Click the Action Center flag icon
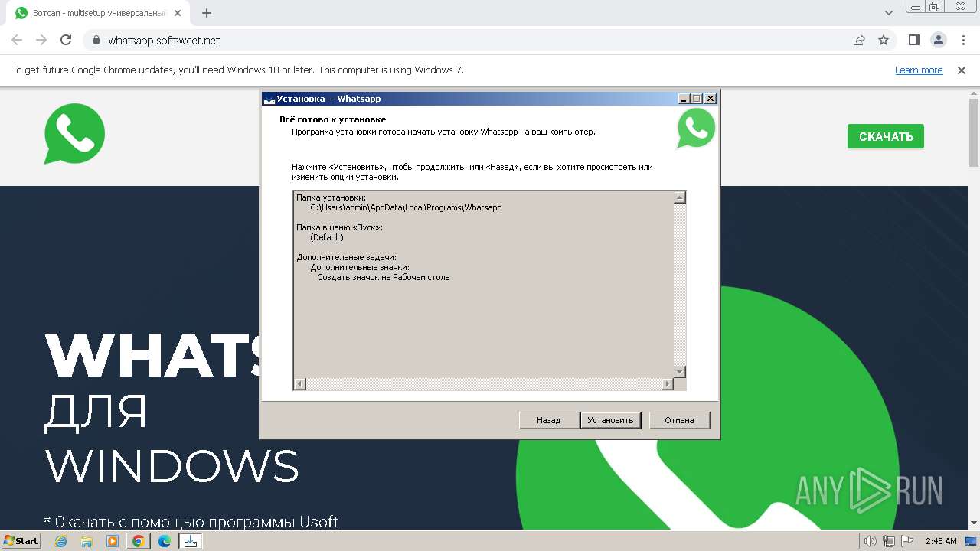This screenshot has height=551, width=980. coord(908,541)
